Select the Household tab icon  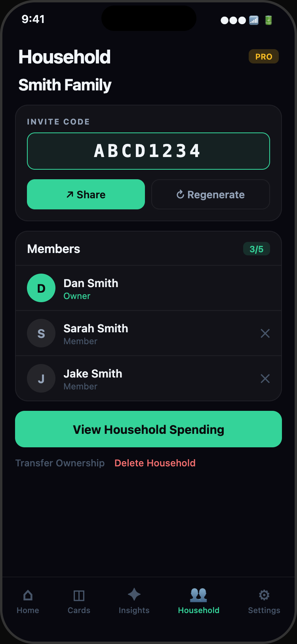[x=198, y=595]
